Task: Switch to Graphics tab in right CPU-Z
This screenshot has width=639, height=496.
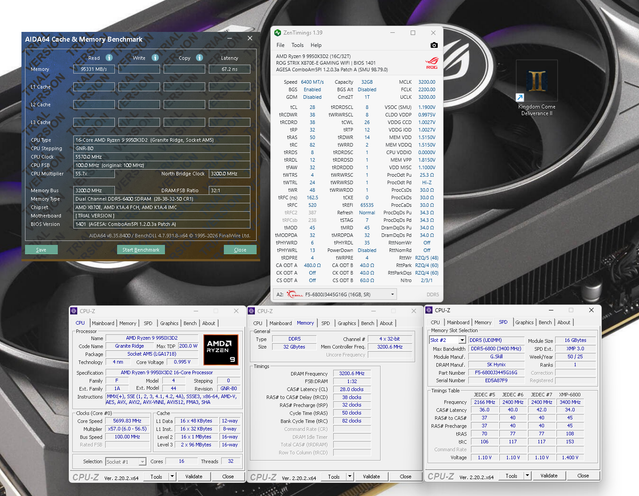Action: [x=524, y=322]
